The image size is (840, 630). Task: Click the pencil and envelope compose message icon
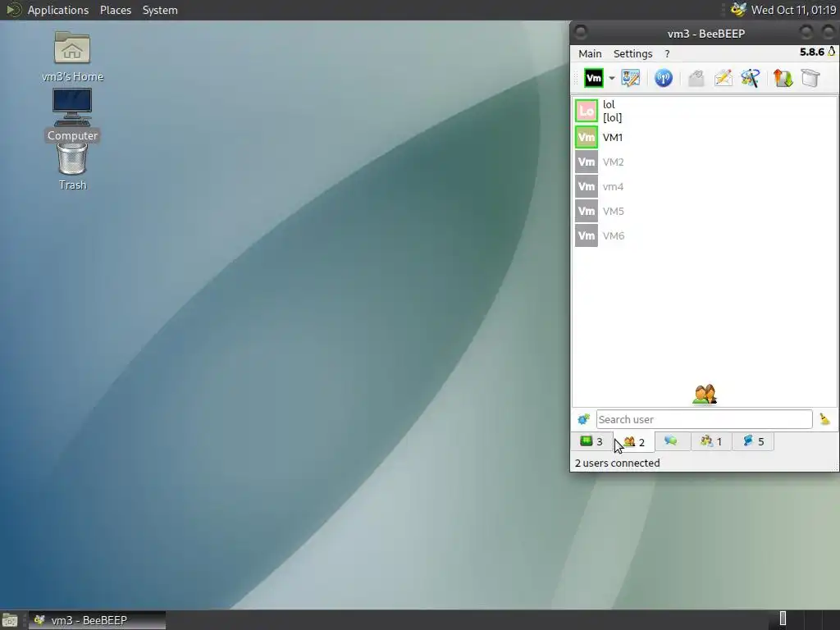coord(724,78)
